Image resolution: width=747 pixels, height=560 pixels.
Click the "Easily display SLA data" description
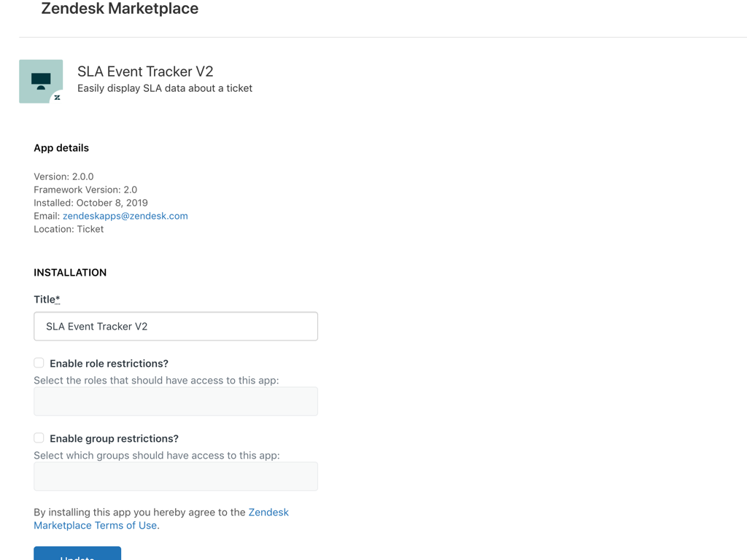tap(165, 88)
